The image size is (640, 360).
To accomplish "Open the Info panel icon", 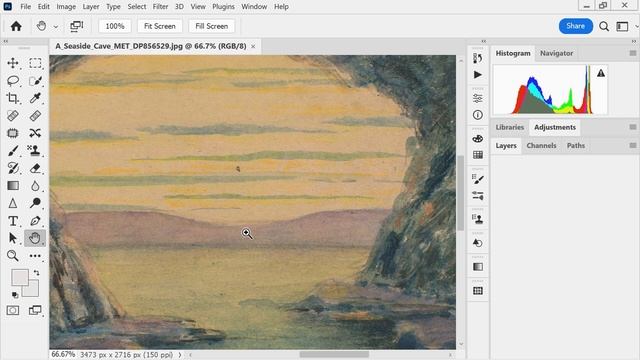I will coord(478,115).
